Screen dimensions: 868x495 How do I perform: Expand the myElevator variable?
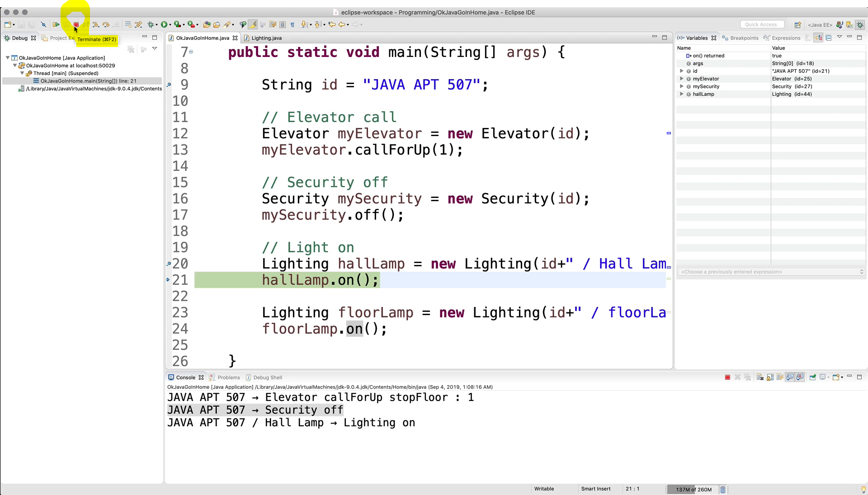coord(682,79)
